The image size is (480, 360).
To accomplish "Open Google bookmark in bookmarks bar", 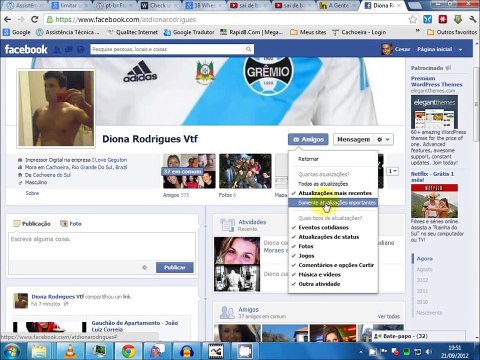I will click(17, 32).
